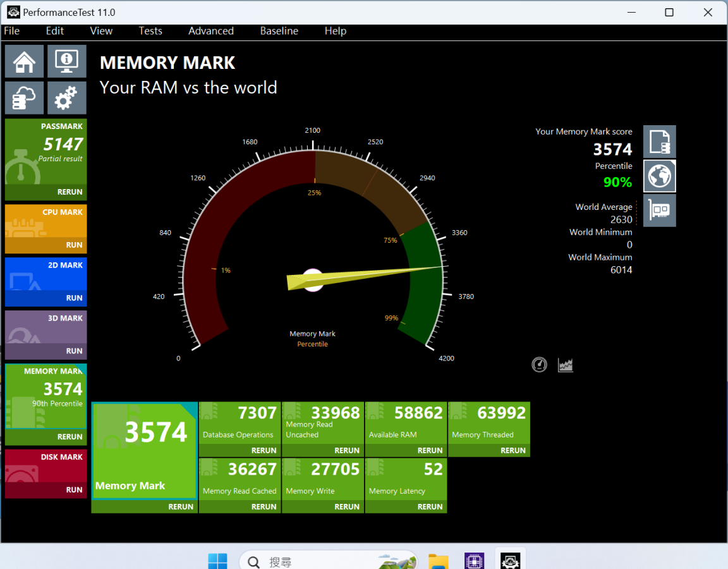728x569 pixels.
Task: Select the Memory Read Uncached 33968 tile
Action: pos(323,423)
